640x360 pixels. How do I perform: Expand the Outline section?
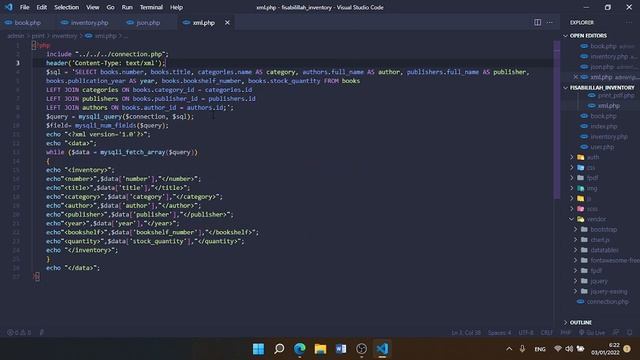coord(580,322)
